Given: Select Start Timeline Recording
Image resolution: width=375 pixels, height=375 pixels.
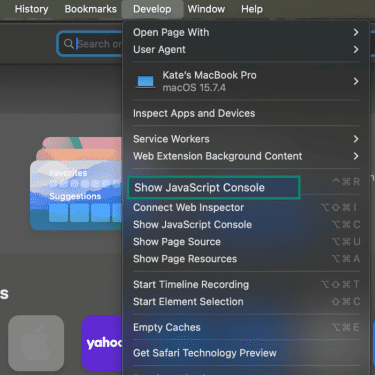Looking at the screenshot, I should (x=246, y=285).
